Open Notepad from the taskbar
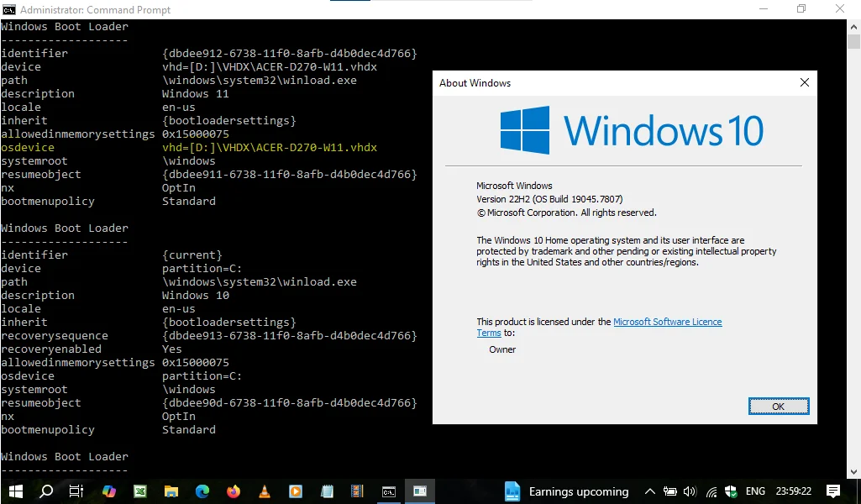Image resolution: width=861 pixels, height=504 pixels. [x=327, y=491]
